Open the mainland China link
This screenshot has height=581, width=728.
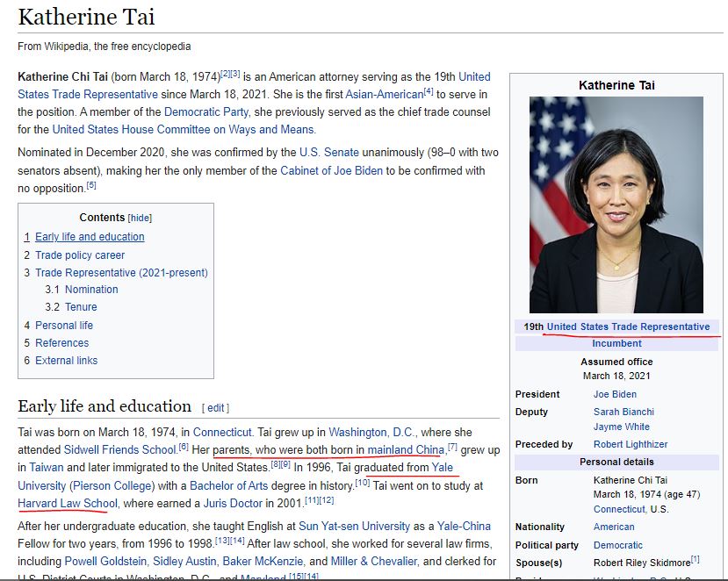(406, 449)
